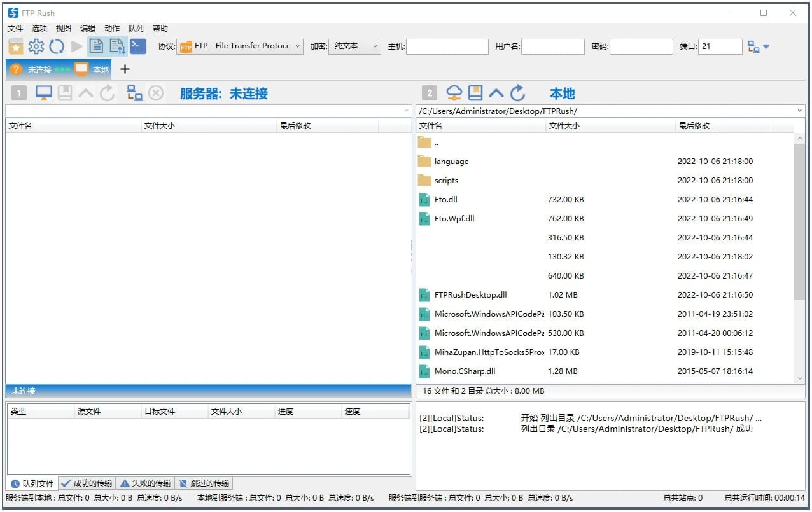Screen dimensions: 812x512
Task: Expand the local path dropdown arrow
Action: coord(800,111)
